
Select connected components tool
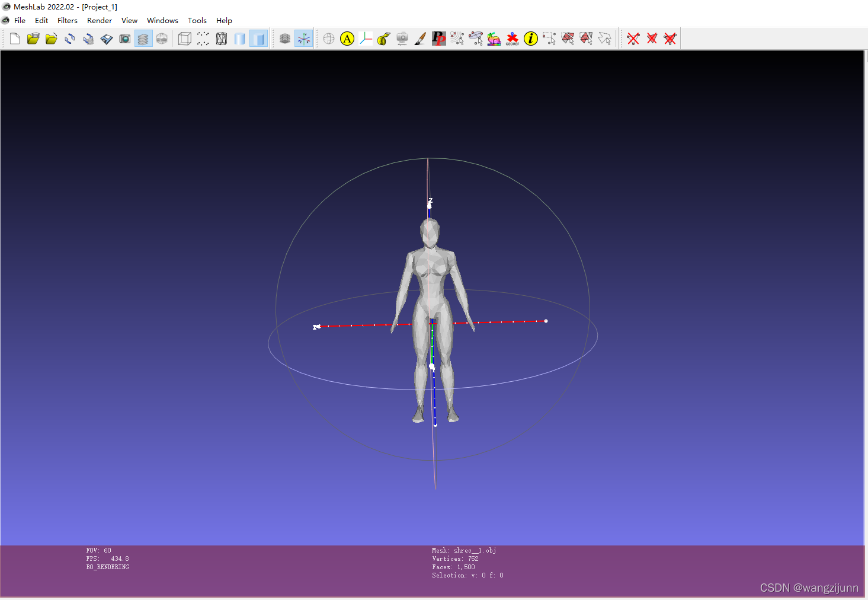point(586,39)
